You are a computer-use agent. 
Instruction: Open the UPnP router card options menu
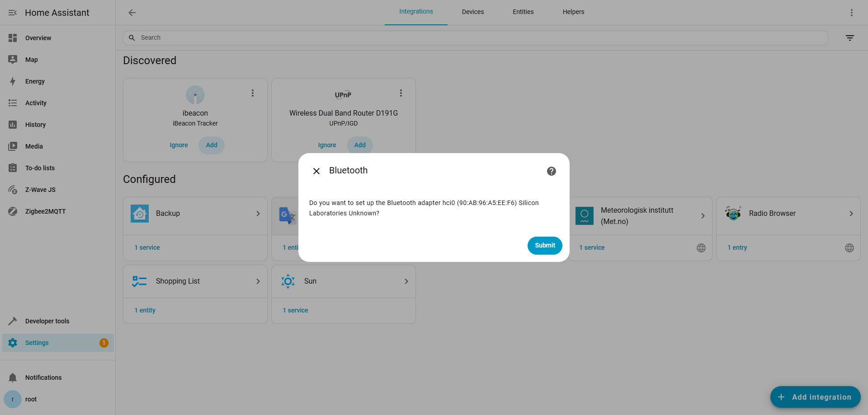401,93
